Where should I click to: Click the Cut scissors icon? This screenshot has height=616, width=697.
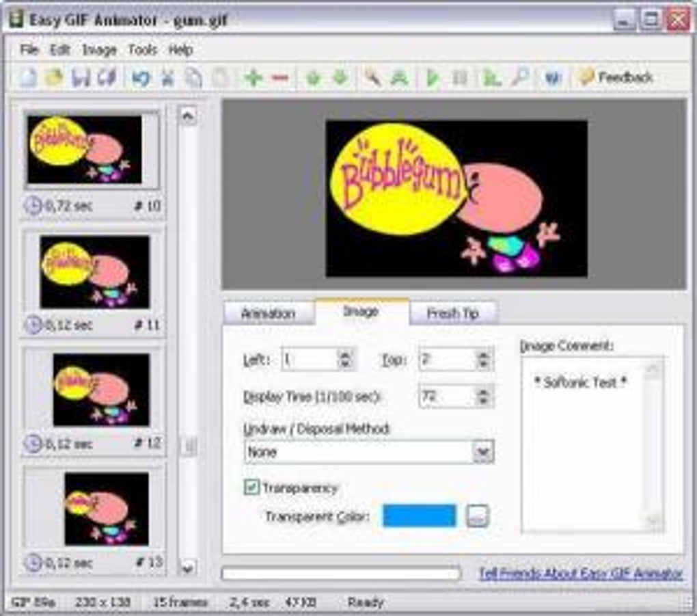tap(167, 78)
